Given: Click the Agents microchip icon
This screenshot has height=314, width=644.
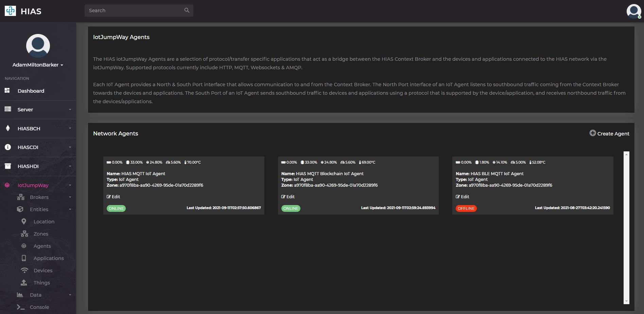Looking at the screenshot, I should click(x=24, y=246).
